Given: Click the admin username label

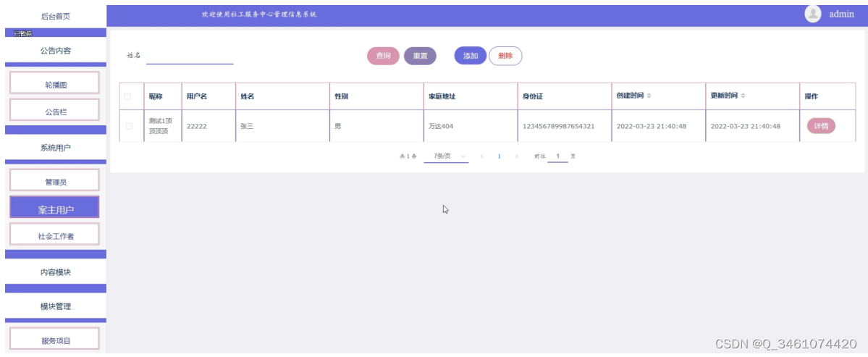Looking at the screenshot, I should [x=841, y=14].
